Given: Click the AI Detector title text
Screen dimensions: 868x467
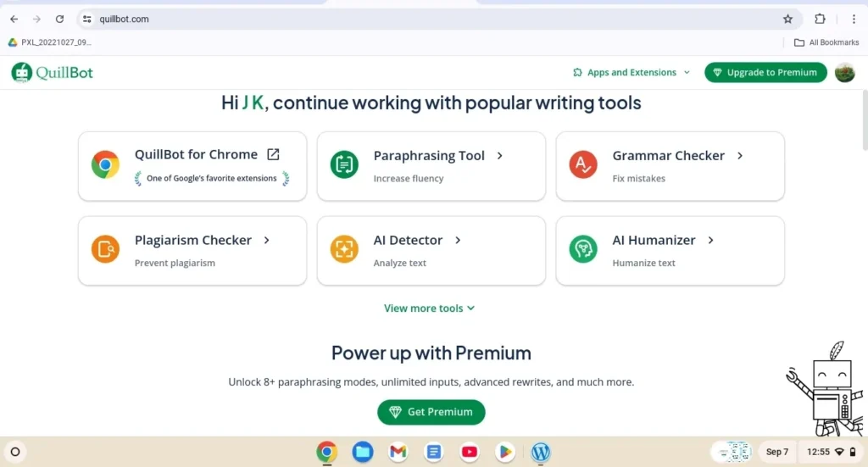Looking at the screenshot, I should [x=408, y=240].
